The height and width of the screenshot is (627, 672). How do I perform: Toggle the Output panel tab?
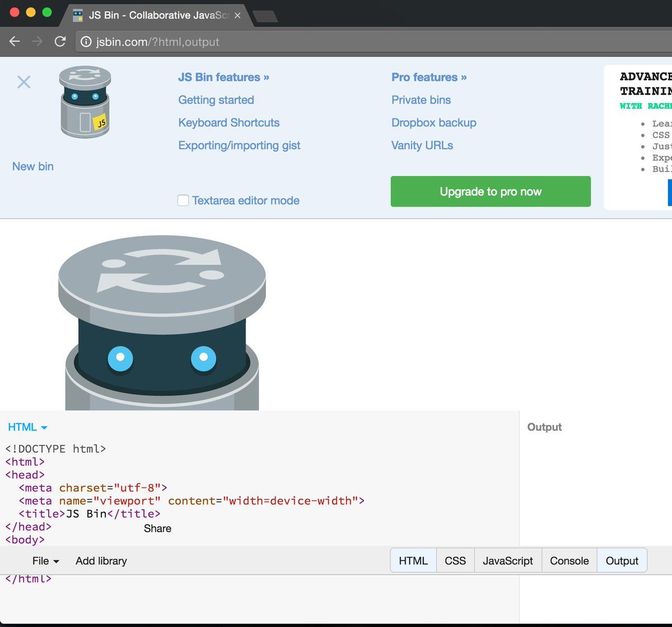click(x=622, y=561)
